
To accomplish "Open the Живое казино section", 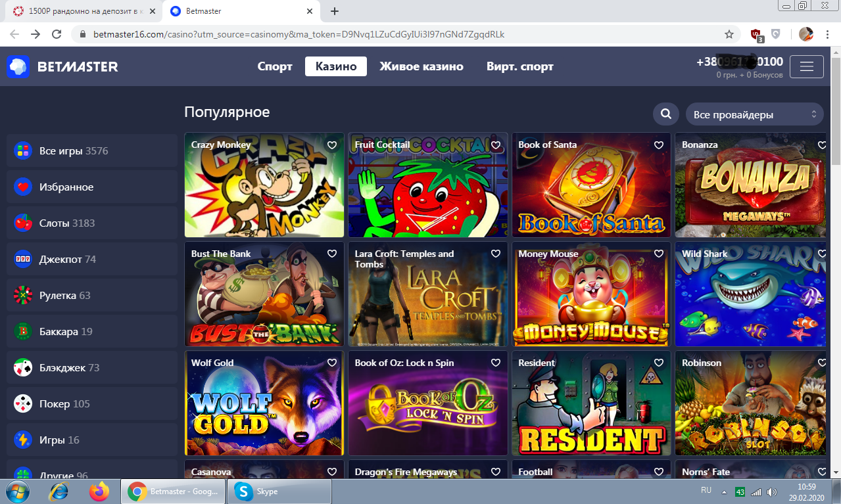I will (x=421, y=66).
